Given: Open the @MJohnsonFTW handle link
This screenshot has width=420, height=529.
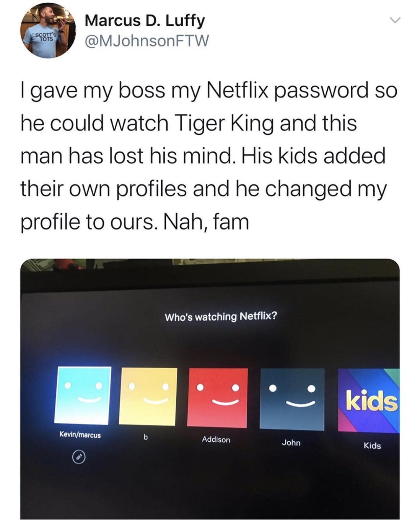Looking at the screenshot, I should coord(147,41).
